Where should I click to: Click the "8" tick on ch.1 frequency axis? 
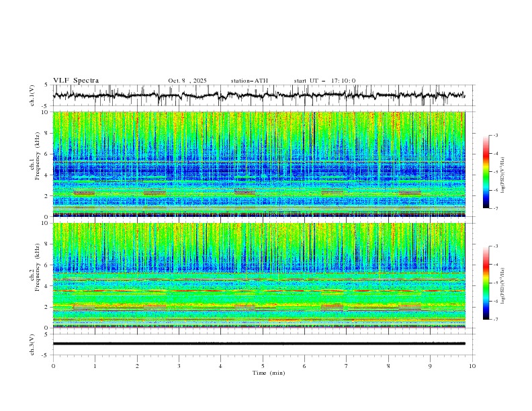47,133
